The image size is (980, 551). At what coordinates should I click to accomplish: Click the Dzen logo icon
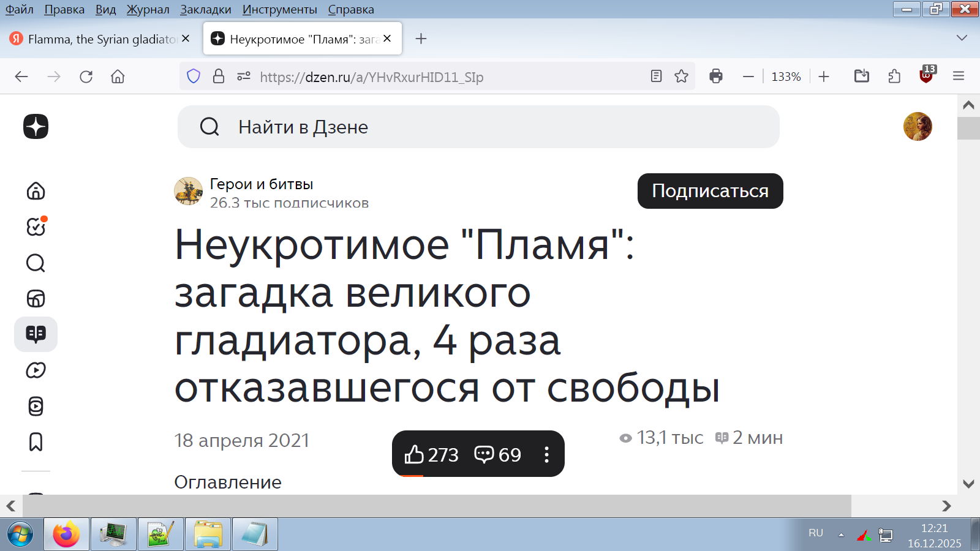[x=36, y=127]
